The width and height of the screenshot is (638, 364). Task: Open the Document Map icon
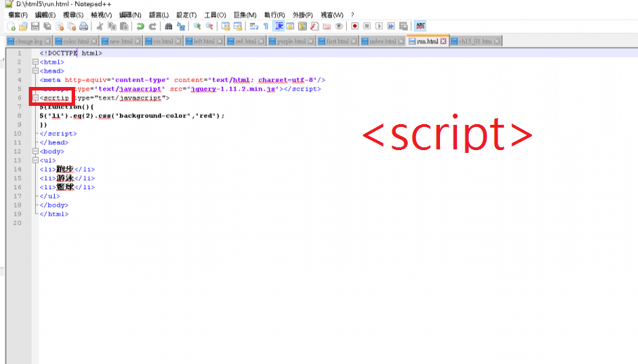(303, 27)
